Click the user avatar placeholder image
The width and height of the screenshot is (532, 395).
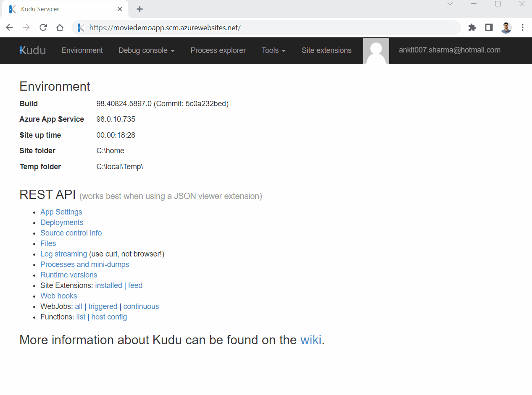tap(376, 51)
